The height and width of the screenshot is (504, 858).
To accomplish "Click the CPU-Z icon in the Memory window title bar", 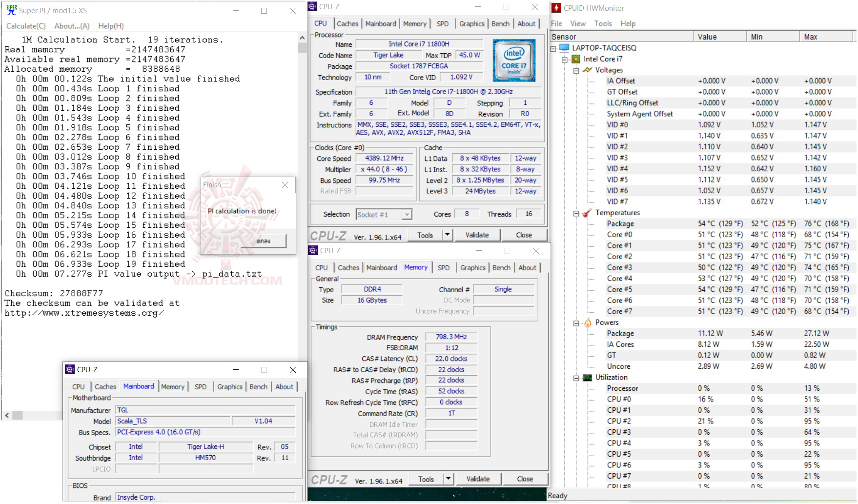I will click(x=313, y=251).
